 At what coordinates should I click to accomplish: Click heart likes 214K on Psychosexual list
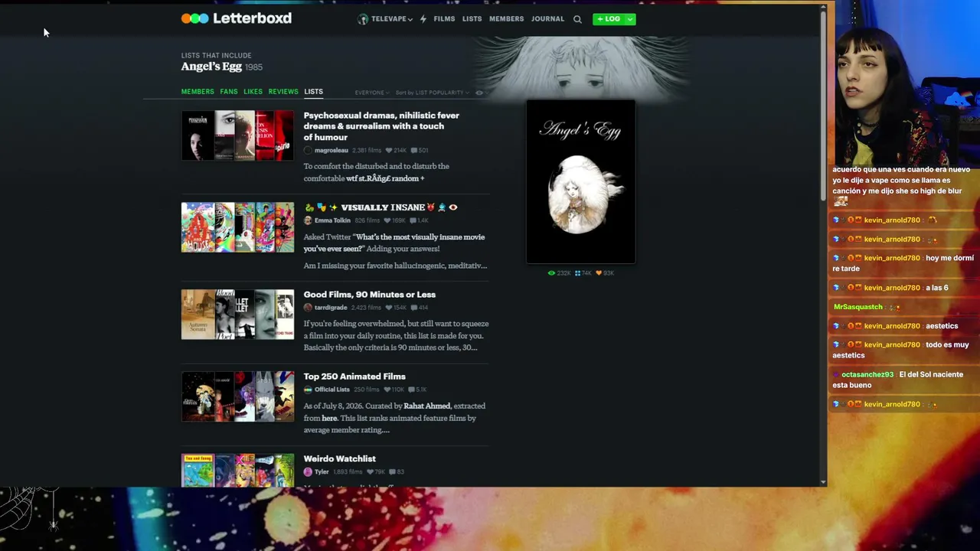pos(396,151)
